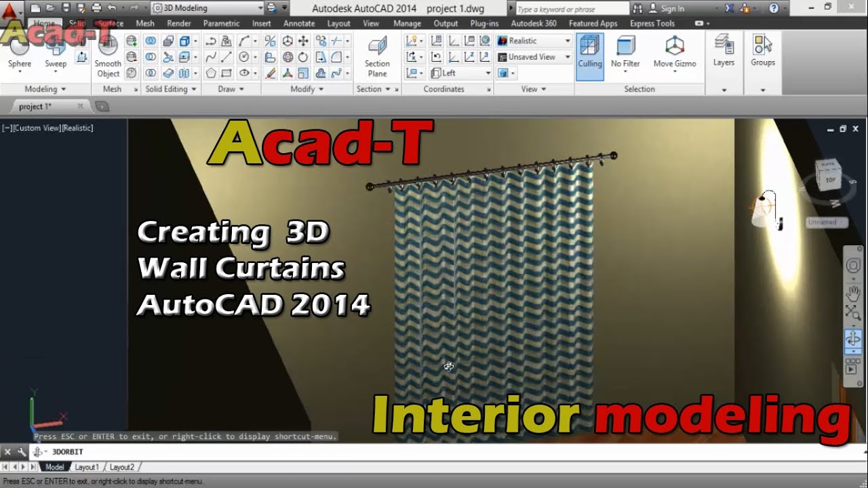Switch to the Layout1 tab
868x488 pixels.
[86, 467]
